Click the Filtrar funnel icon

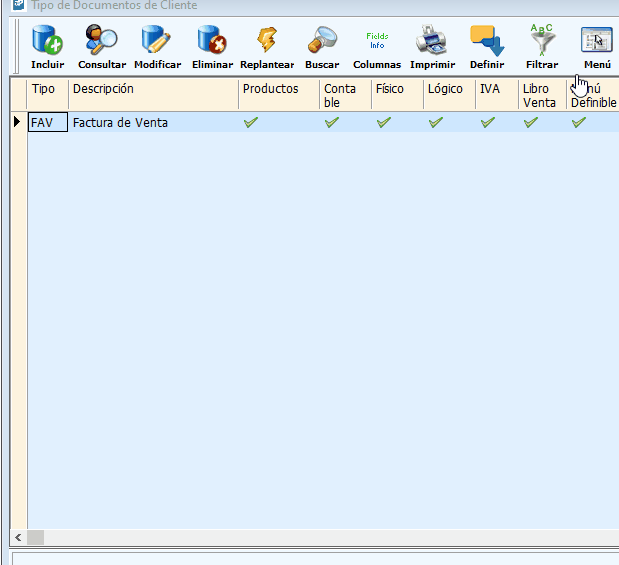pos(542,47)
